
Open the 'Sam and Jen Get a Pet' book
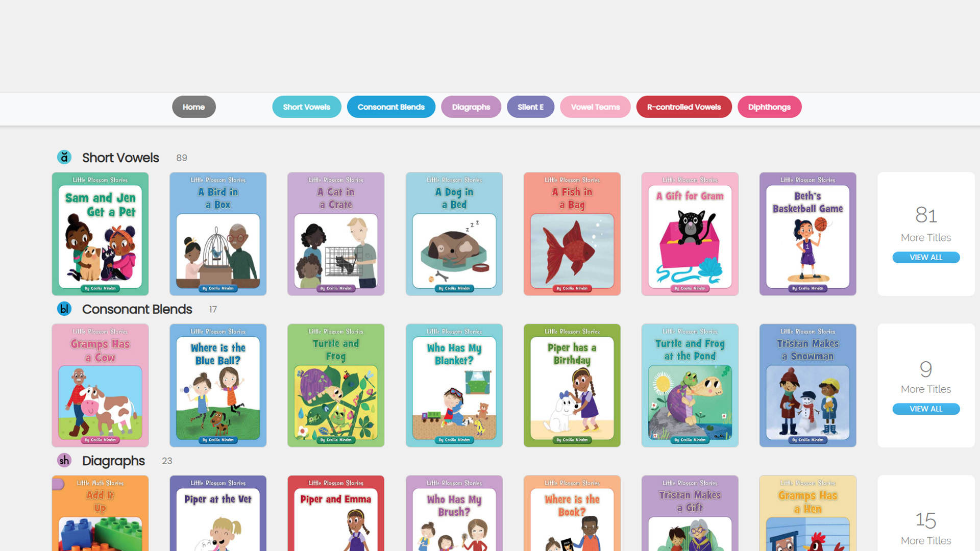click(x=100, y=234)
